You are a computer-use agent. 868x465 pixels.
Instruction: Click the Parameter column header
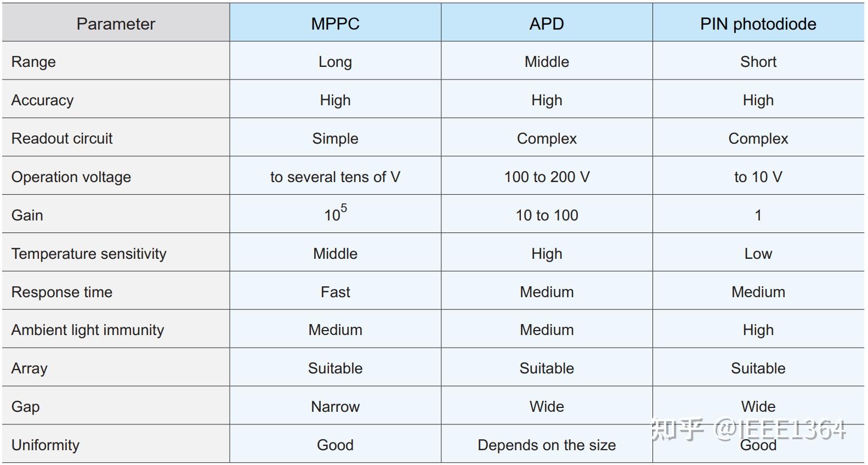pyautogui.click(x=116, y=24)
